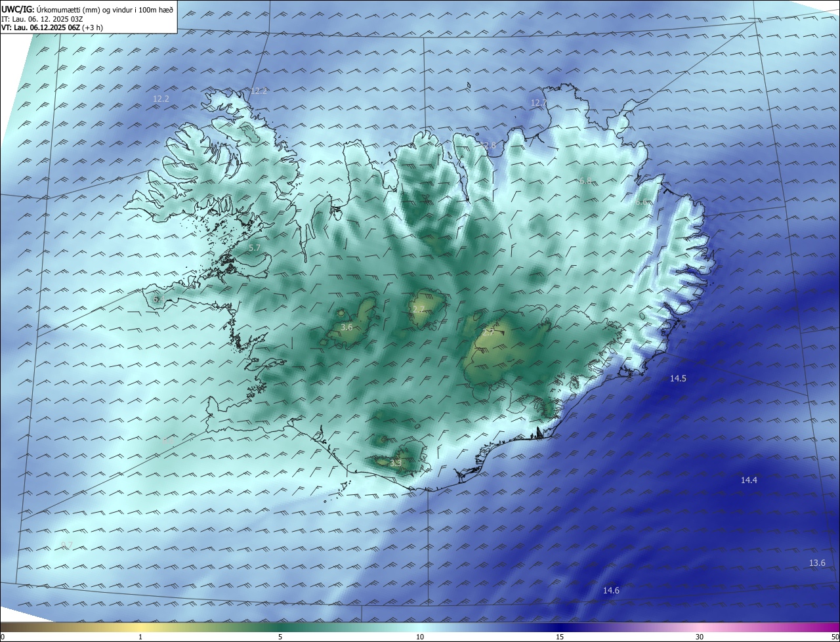This screenshot has height=642, width=840.
Task: Click the 12.7 value off the northeast coast
Action: [538, 102]
